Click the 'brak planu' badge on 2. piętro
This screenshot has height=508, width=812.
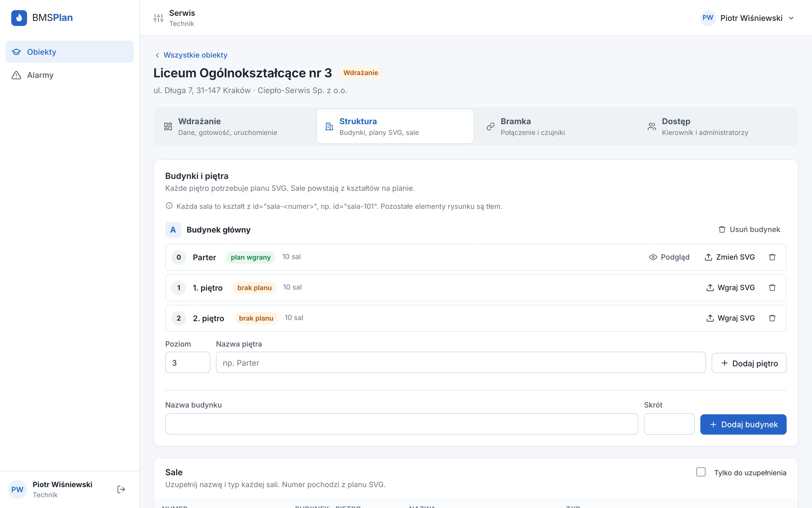pos(256,319)
